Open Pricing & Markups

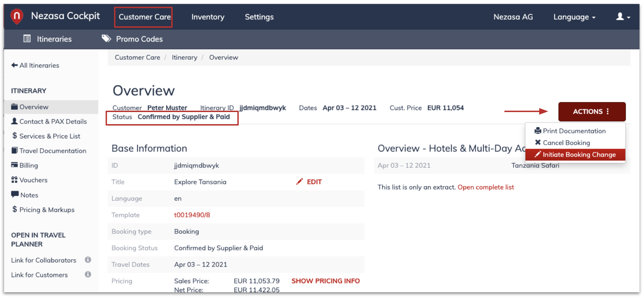click(47, 210)
